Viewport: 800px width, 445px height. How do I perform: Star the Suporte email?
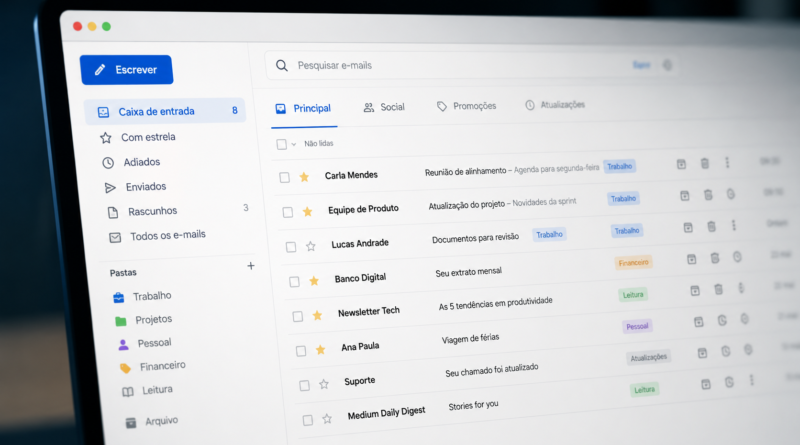tap(324, 384)
